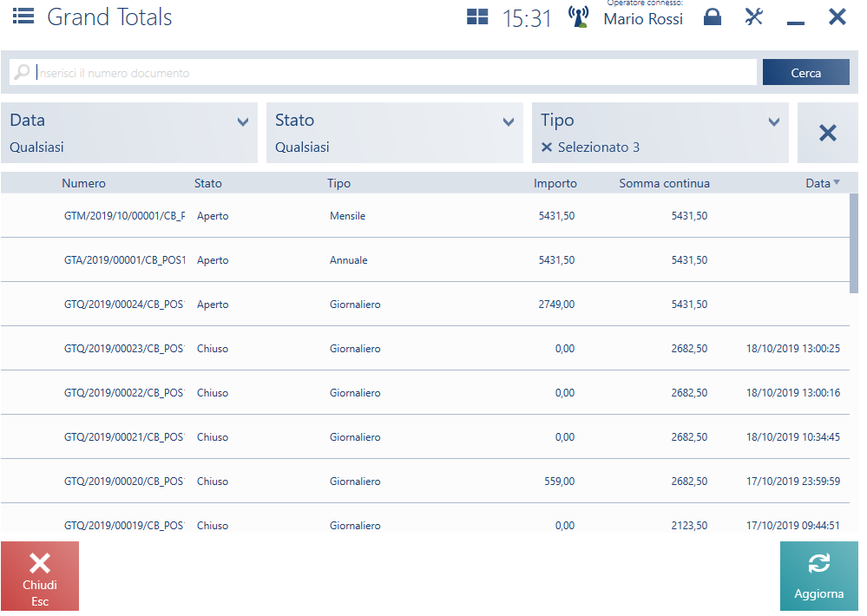Click the magnifier search icon
The width and height of the screenshot is (867, 616).
tap(23, 73)
